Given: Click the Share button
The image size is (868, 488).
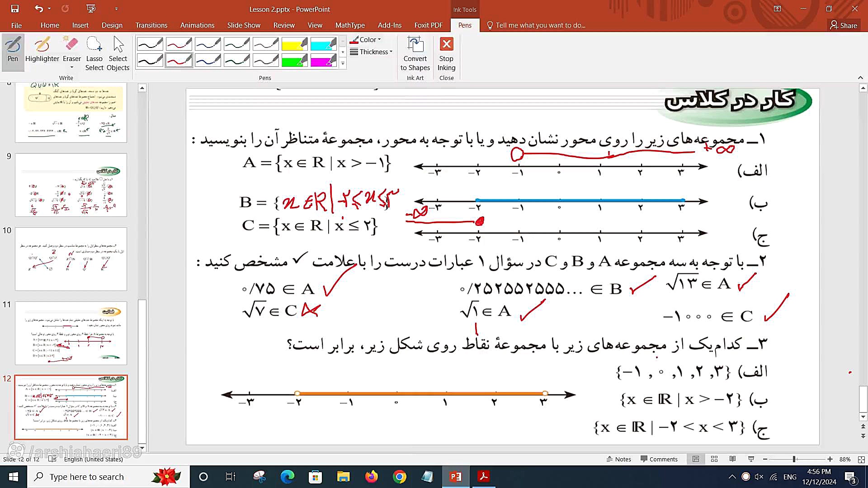Looking at the screenshot, I should pyautogui.click(x=844, y=25).
